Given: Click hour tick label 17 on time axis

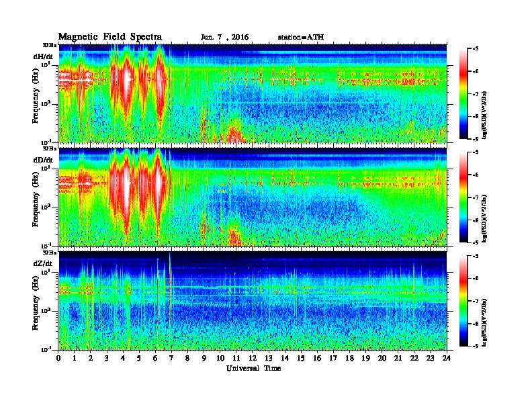Looking at the screenshot, I should pos(333,358).
